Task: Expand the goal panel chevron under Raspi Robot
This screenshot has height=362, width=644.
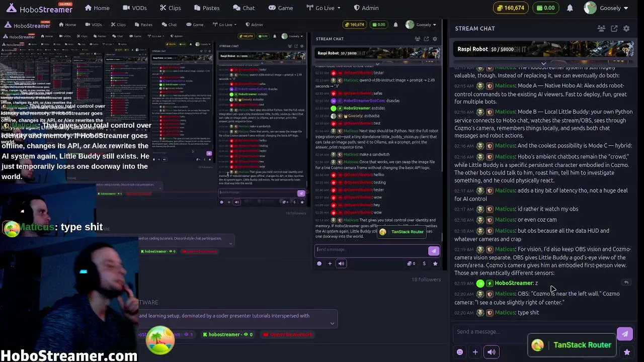Action: 543,64
